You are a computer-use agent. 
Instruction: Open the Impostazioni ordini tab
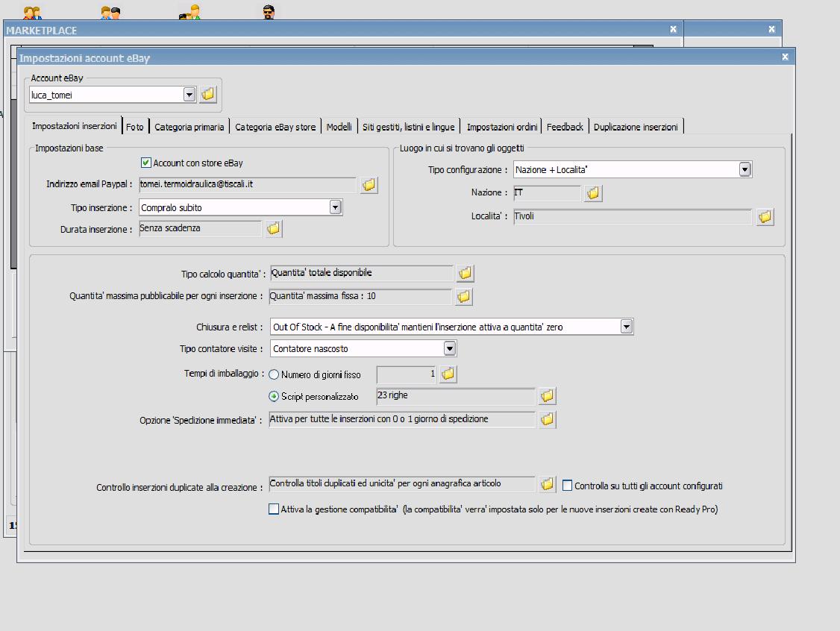click(x=502, y=127)
